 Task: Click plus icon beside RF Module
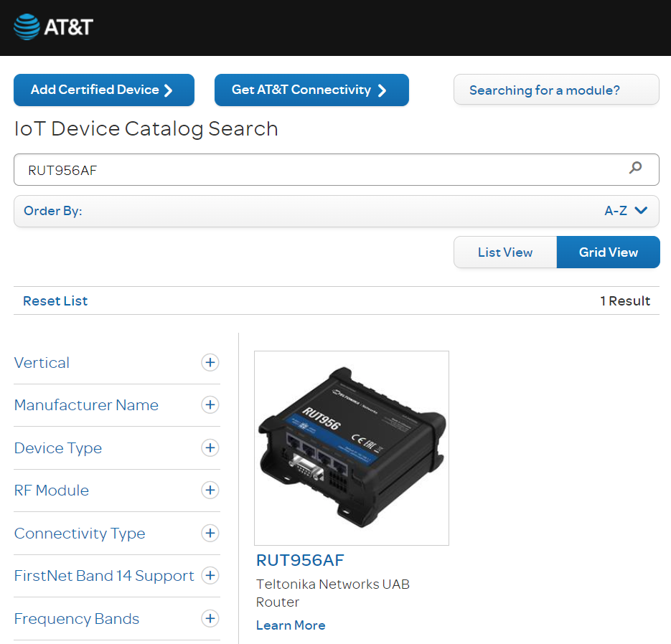(210, 491)
